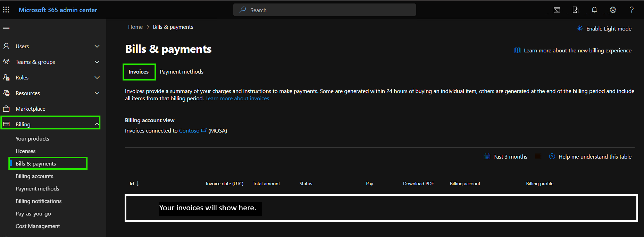Expand the Users menu chevron

click(97, 46)
